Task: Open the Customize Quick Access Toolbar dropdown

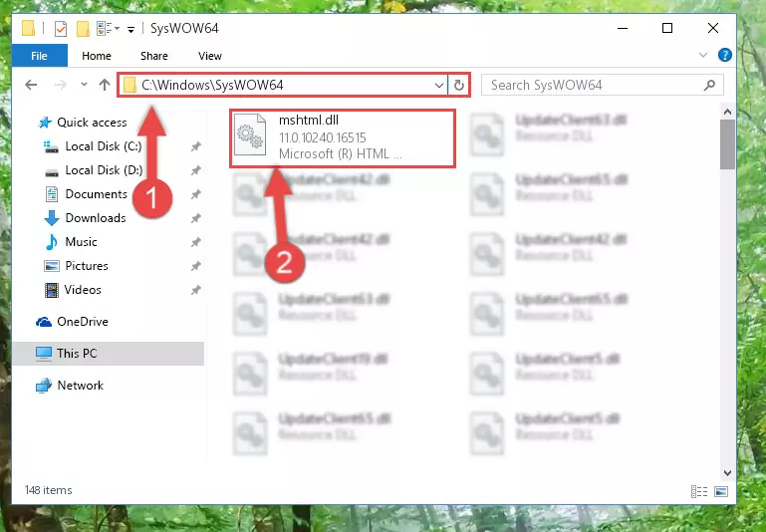Action: tap(130, 29)
